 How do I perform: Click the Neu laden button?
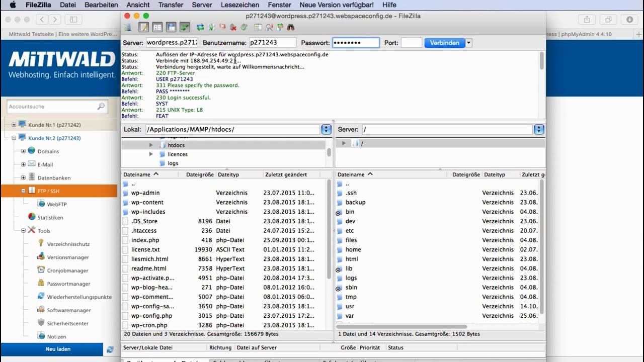pyautogui.click(x=58, y=349)
